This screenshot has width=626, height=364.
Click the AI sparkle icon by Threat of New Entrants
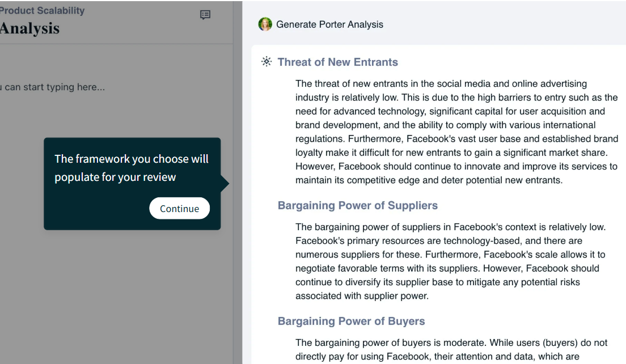tap(267, 61)
